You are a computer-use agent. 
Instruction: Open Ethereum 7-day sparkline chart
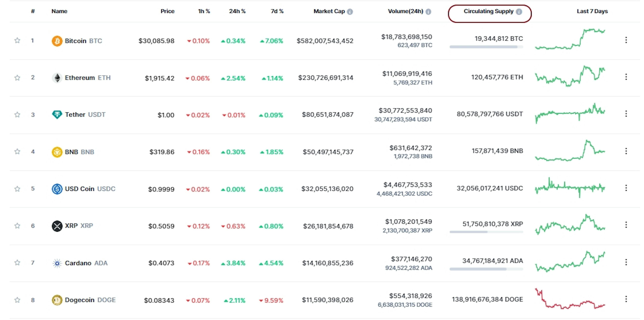coord(570,76)
